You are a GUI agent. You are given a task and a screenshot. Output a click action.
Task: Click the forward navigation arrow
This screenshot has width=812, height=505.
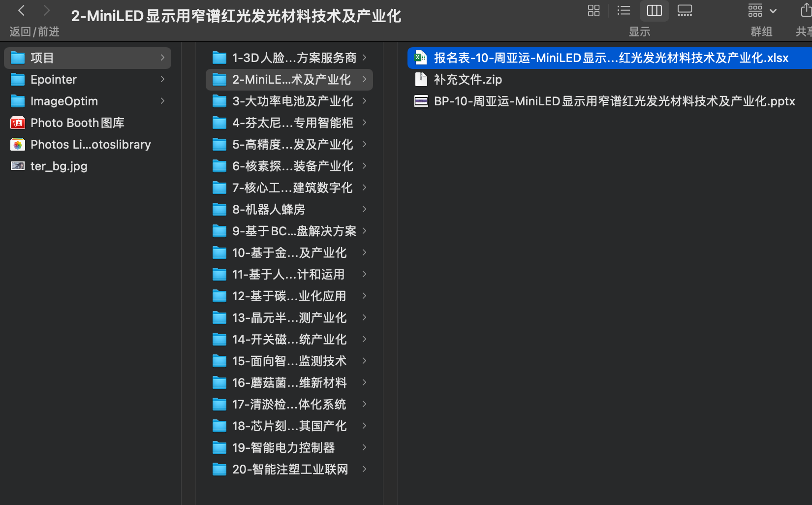(x=46, y=10)
